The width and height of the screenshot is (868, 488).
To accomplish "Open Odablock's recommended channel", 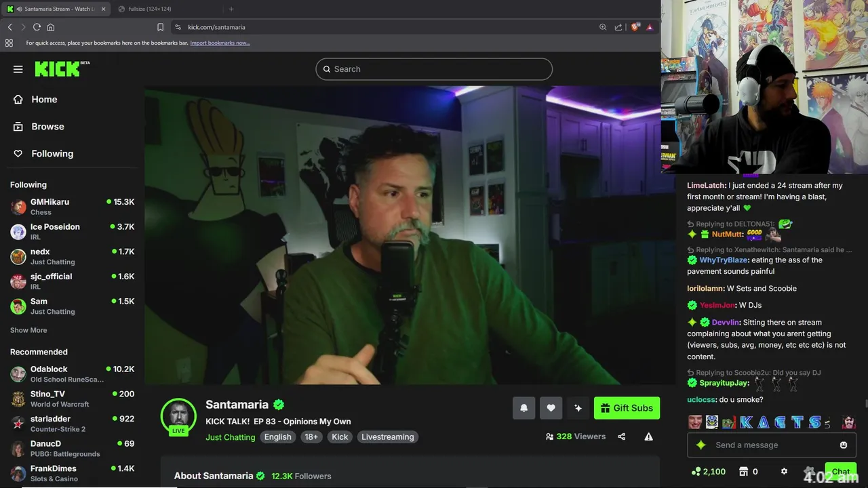I will point(73,374).
